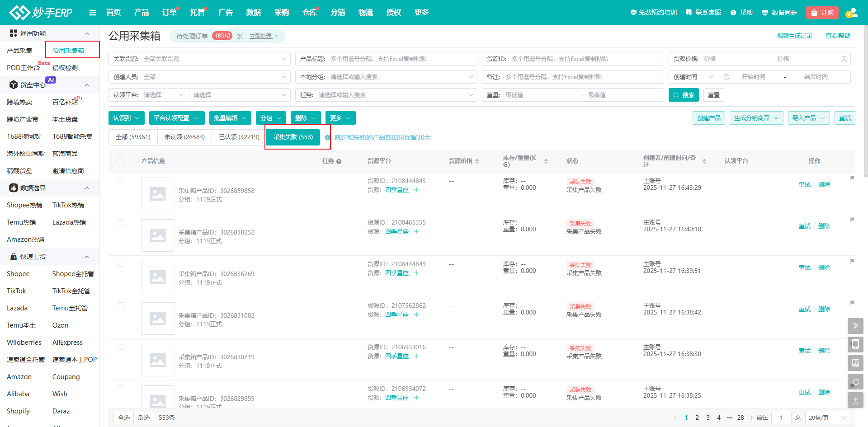Click the plus icon next to first 四季星座
The height and width of the screenshot is (427, 868).
[x=416, y=190]
